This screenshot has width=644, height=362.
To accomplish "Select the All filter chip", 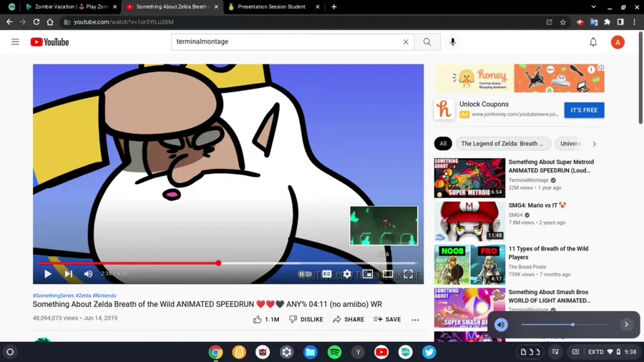I will 443,144.
